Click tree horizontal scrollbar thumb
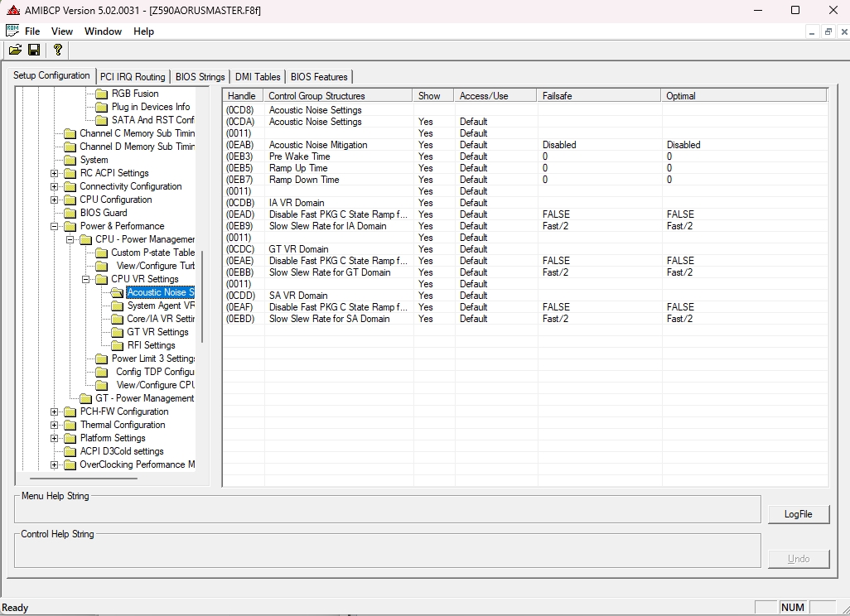 click(83, 479)
